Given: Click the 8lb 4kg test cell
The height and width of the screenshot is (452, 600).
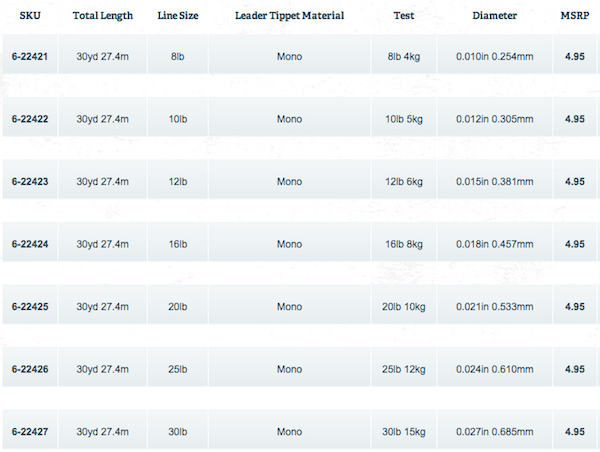Looking at the screenshot, I should [x=404, y=56].
